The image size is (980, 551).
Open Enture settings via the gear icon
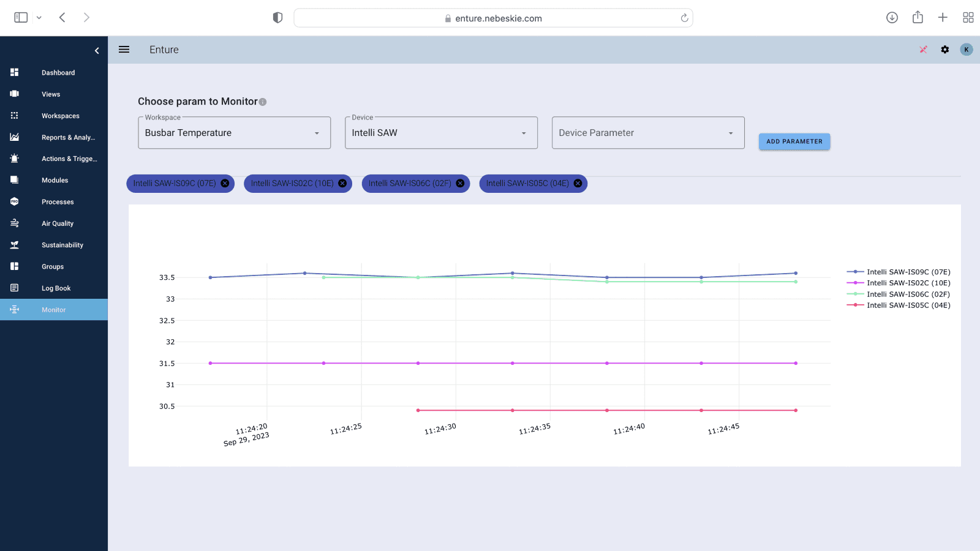[944, 50]
